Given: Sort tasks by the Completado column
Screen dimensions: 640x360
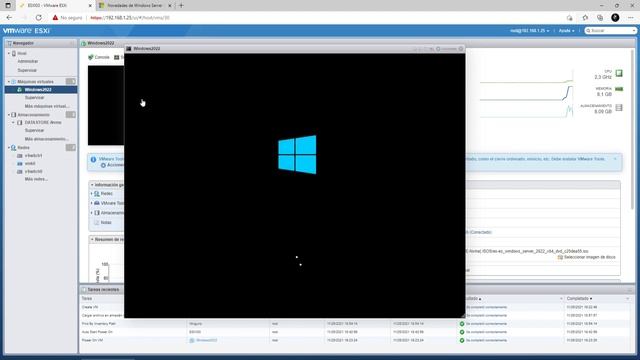Looking at the screenshot, I should click(579, 299).
